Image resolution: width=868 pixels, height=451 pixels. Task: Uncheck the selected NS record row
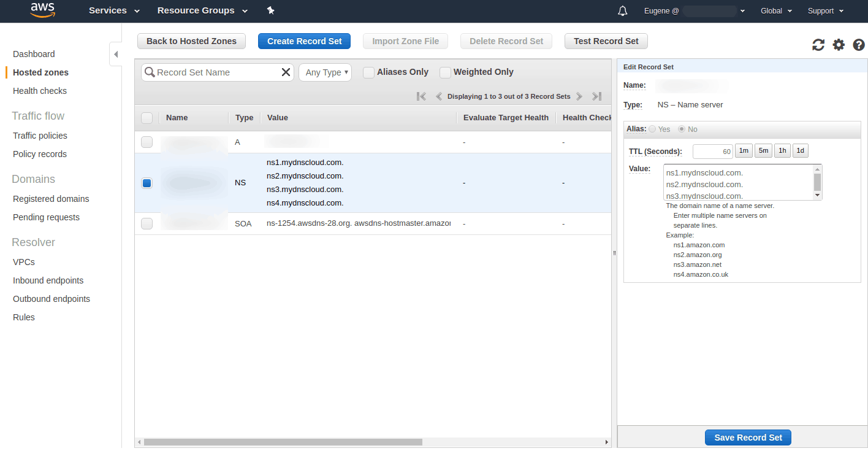(147, 182)
